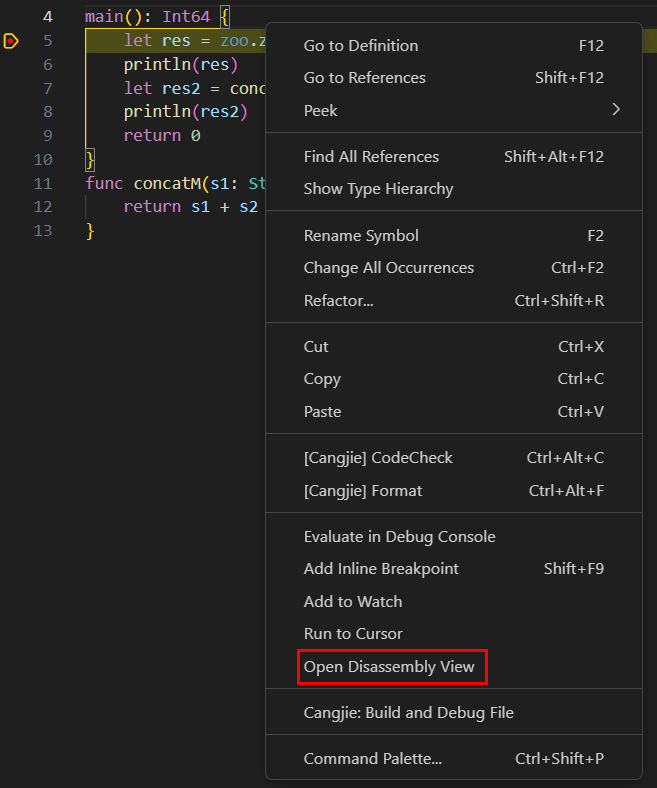
Task: Expand the Peek submenu arrow
Action: tap(616, 110)
